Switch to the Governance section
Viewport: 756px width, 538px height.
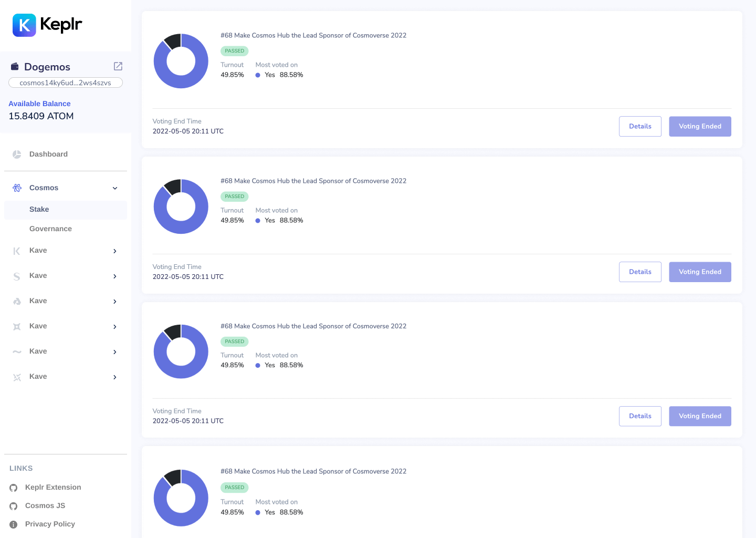[x=50, y=229]
